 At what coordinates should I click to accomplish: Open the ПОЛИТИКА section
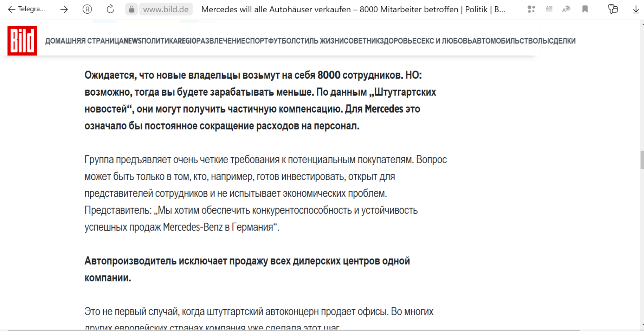pos(160,41)
